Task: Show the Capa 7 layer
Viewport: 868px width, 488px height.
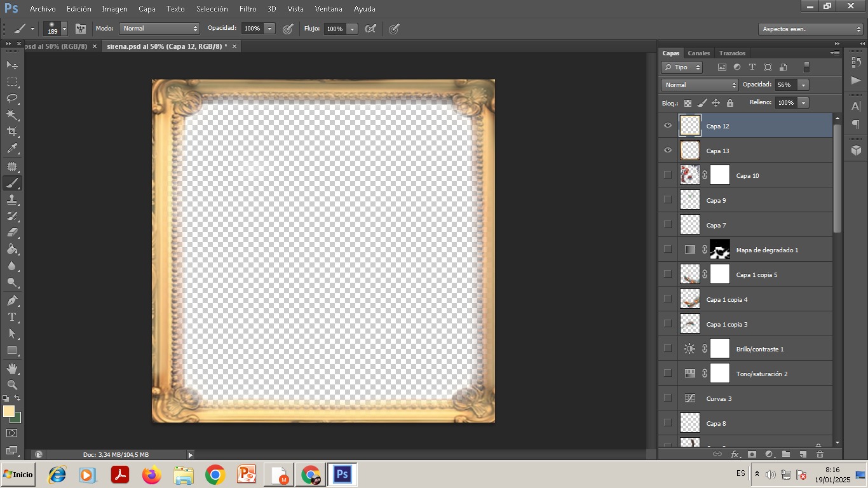Action: (667, 224)
